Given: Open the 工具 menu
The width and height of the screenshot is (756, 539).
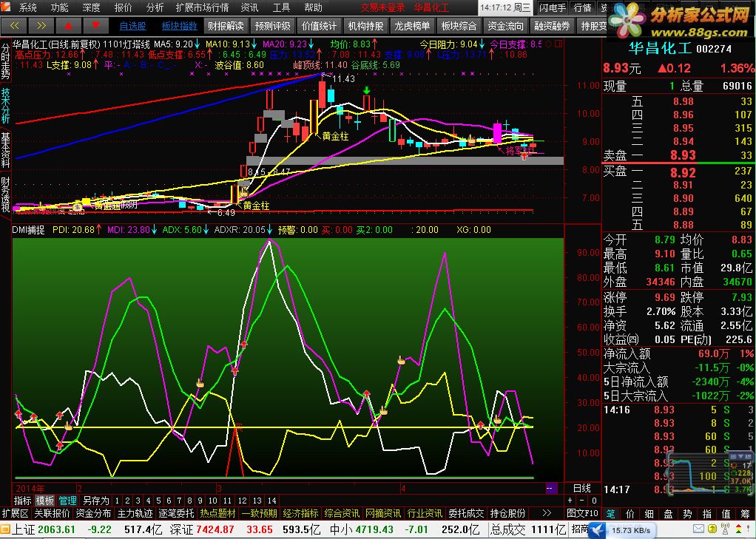Looking at the screenshot, I should point(282,7).
